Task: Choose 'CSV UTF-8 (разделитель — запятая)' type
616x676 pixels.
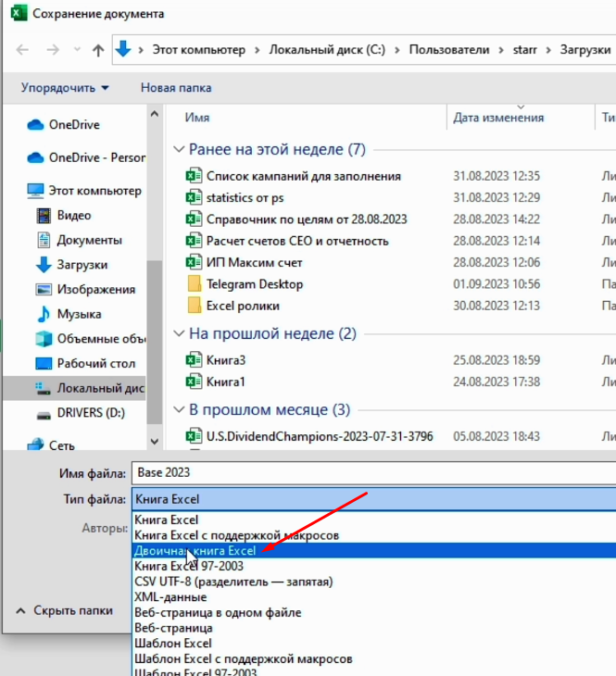Action: (374, 582)
